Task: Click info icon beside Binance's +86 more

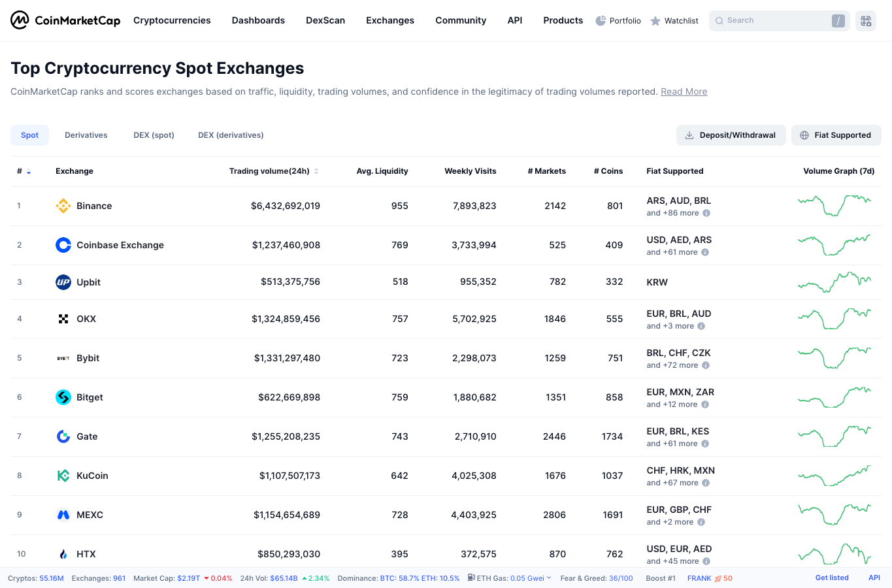Action: [x=706, y=213]
